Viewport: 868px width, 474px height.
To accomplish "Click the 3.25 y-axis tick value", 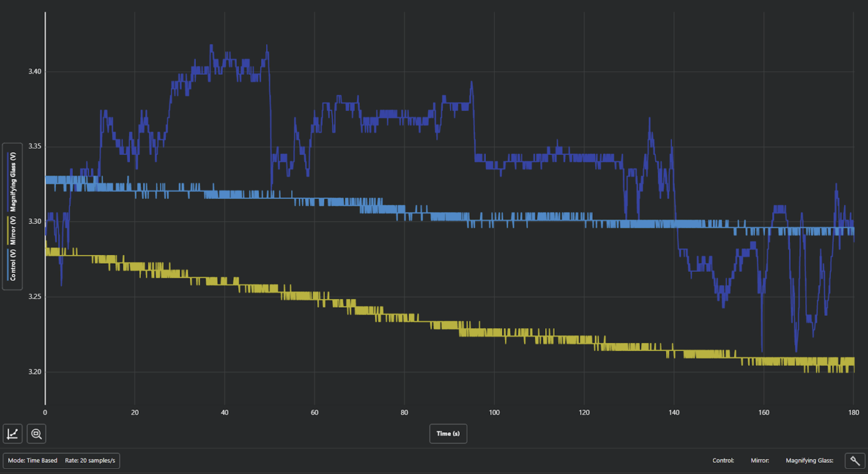I will point(35,296).
